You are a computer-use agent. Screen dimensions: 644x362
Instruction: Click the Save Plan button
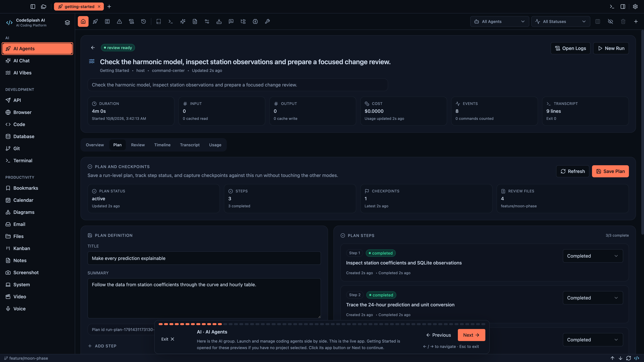click(x=610, y=171)
